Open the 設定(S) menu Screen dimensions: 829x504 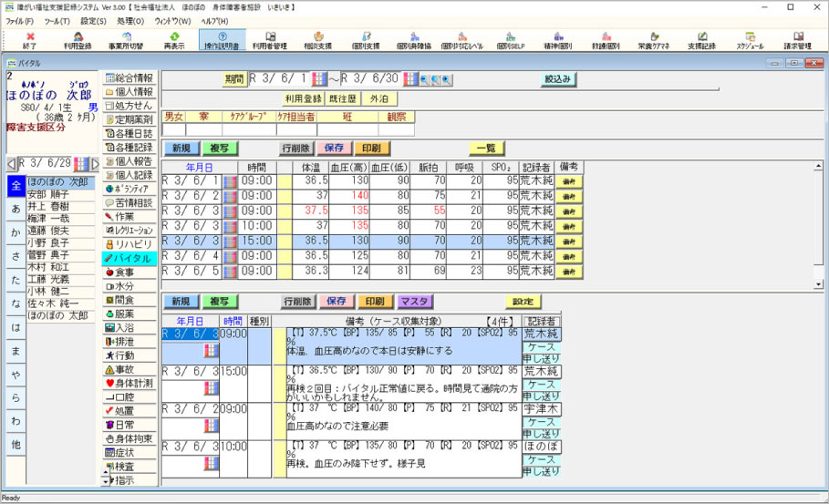point(93,20)
